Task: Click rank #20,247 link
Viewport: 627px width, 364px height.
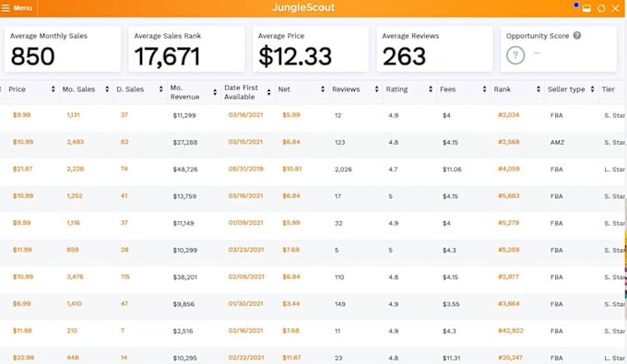Action: [x=510, y=358]
